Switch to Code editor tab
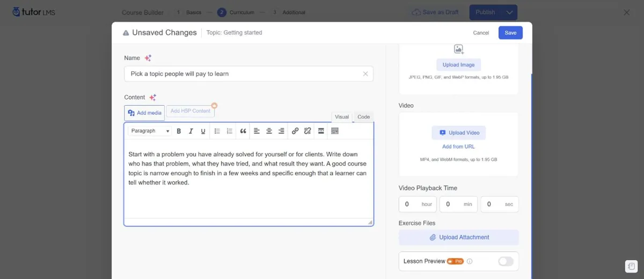 (363, 117)
